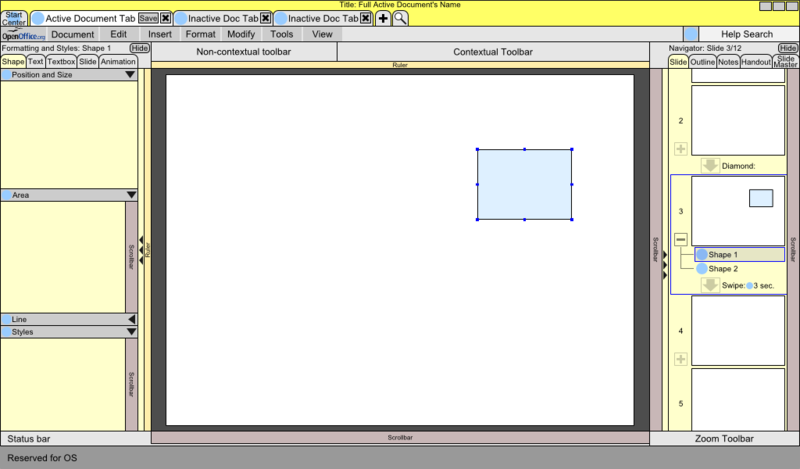Open the Start Center
Viewport: 800px width, 469px height.
pos(14,19)
